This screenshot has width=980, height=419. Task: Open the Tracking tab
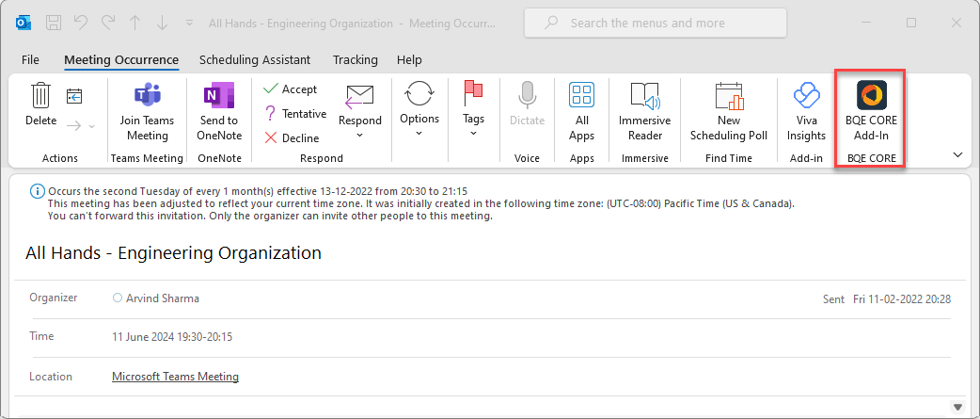click(355, 60)
